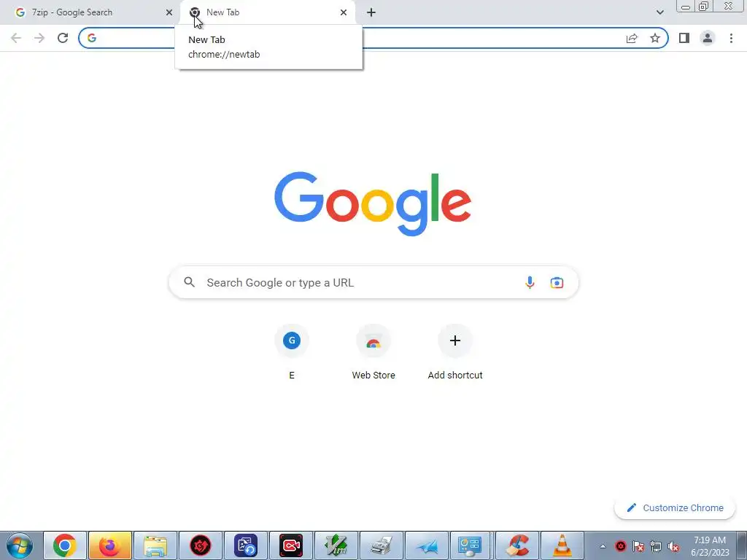Open the blue backup app on taskbar
The height and width of the screenshot is (560, 747).
tap(246, 545)
